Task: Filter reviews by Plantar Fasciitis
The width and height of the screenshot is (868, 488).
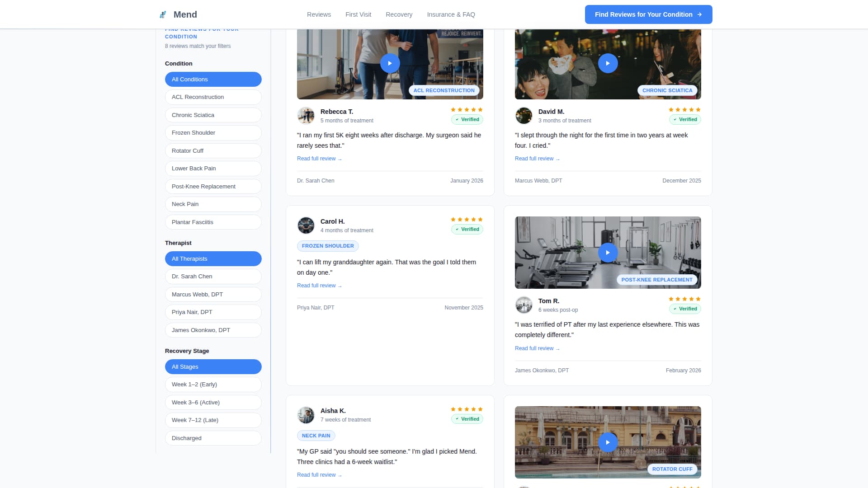Action: [213, 222]
